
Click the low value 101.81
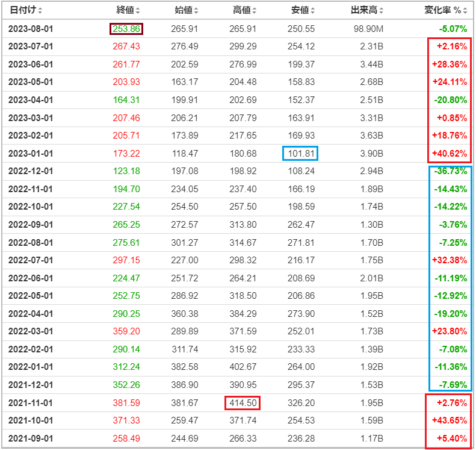pos(301,154)
